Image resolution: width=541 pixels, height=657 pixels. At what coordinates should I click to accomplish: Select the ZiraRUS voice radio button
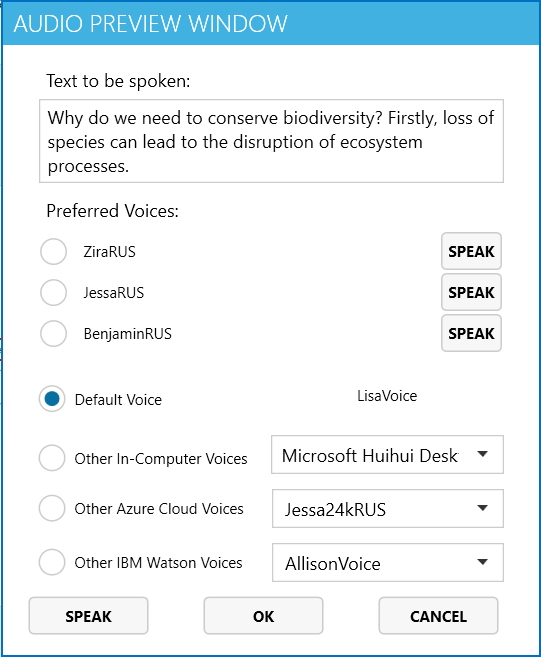(x=53, y=252)
